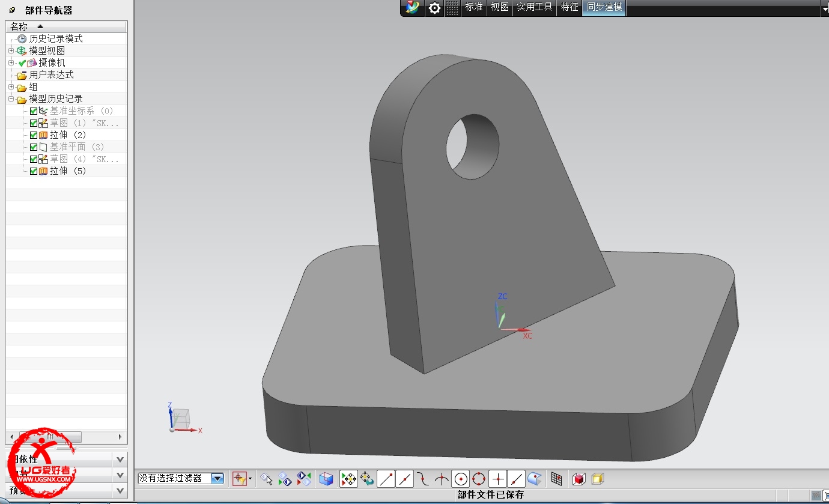Open the 特征 toolbar tab
Screen dimensions: 829x504
(569, 7)
